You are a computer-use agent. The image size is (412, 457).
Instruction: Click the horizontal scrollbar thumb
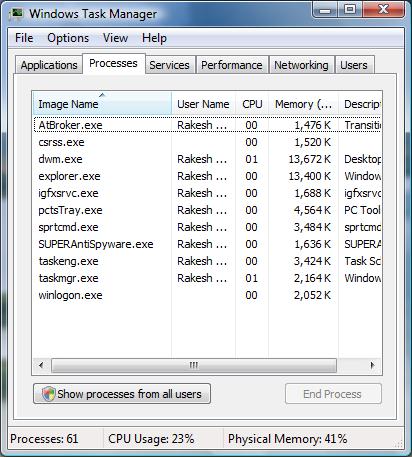(x=194, y=365)
